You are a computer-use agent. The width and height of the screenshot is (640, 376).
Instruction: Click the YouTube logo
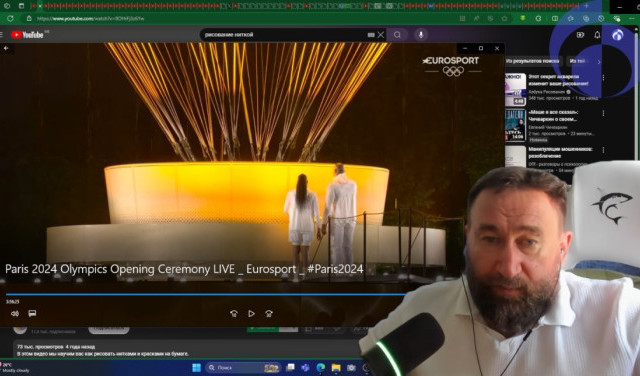point(27,35)
